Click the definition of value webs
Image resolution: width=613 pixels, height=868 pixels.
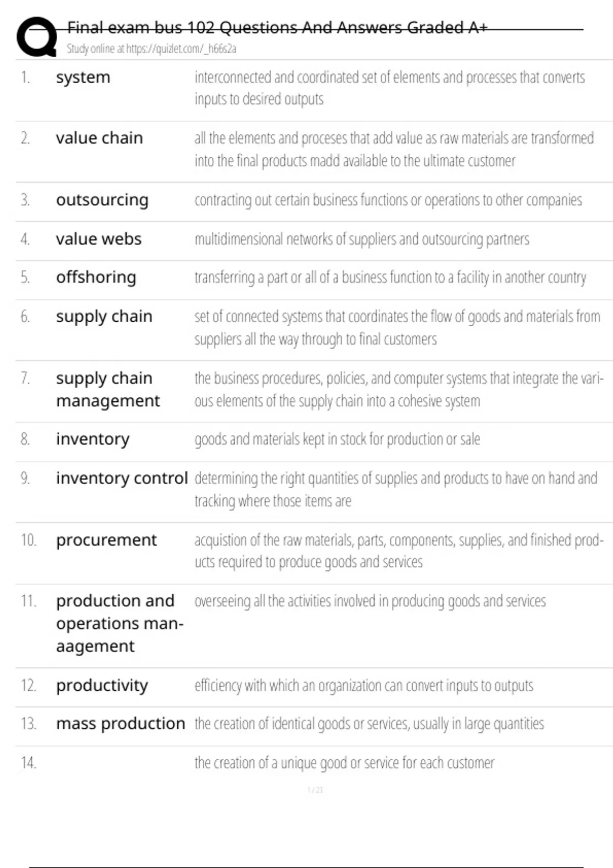point(361,239)
